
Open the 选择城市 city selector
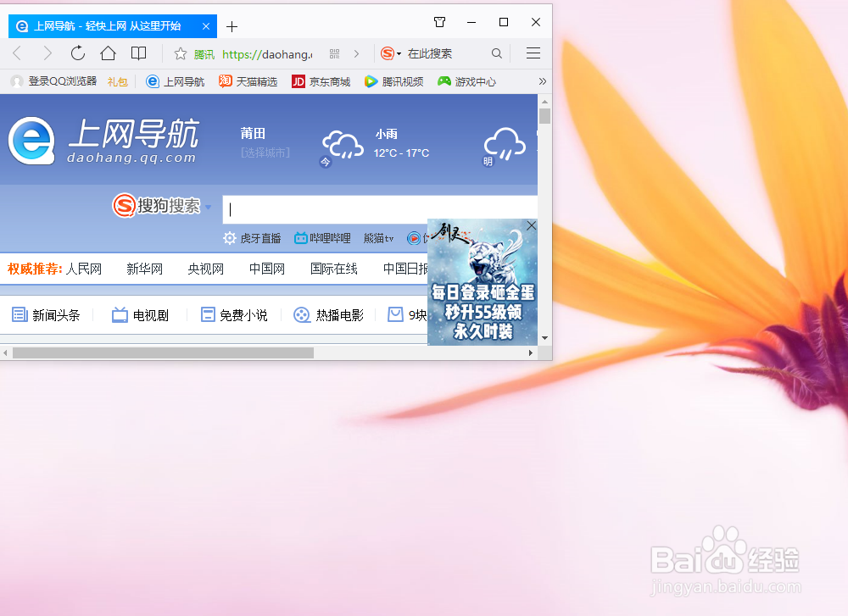tap(264, 153)
